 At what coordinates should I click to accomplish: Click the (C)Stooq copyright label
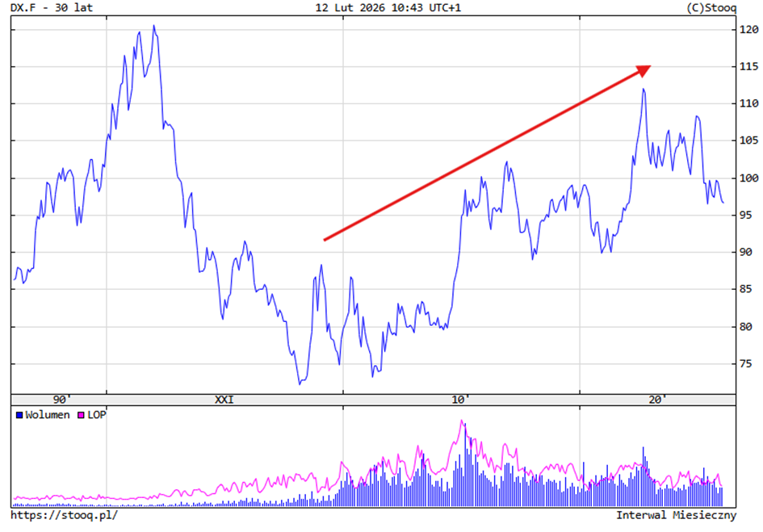point(711,7)
